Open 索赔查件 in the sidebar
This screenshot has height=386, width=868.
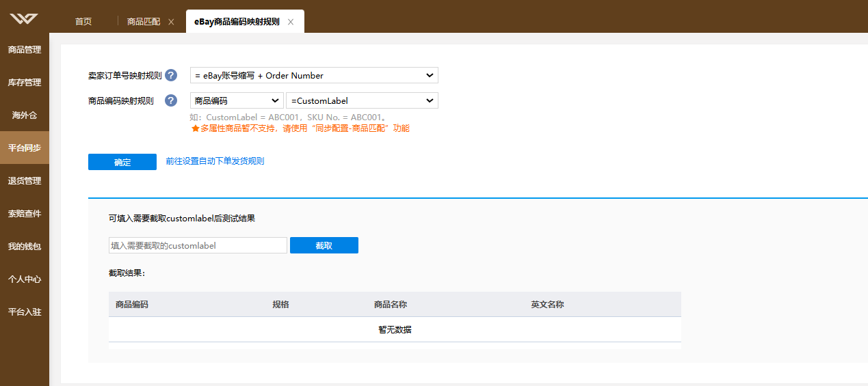pyautogui.click(x=25, y=213)
